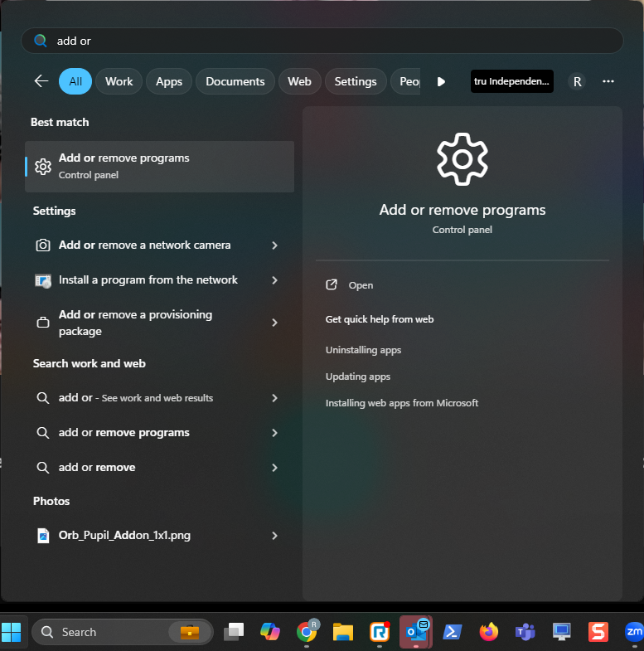Expand the provisioning package chevron
Image resolution: width=644 pixels, height=651 pixels.
pos(274,323)
